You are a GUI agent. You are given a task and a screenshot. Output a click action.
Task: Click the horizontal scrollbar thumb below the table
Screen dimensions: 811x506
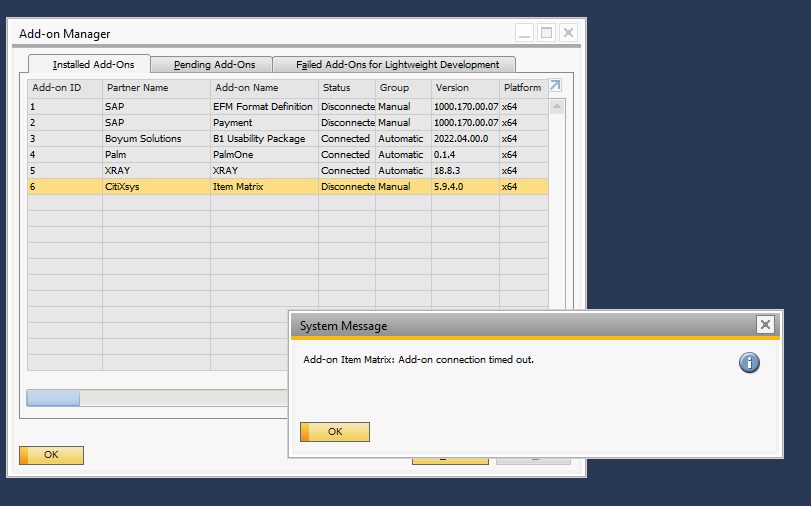pyautogui.click(x=53, y=398)
